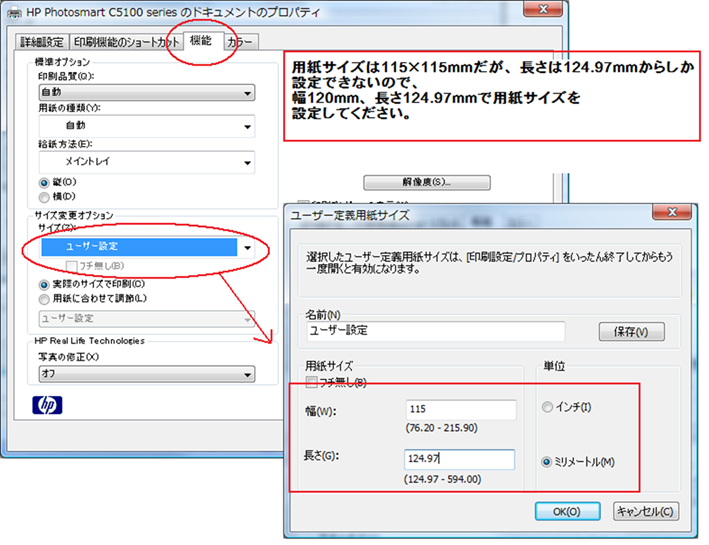The height and width of the screenshot is (545, 709).
Task: Select the インチ unit radio button
Action: [x=547, y=407]
